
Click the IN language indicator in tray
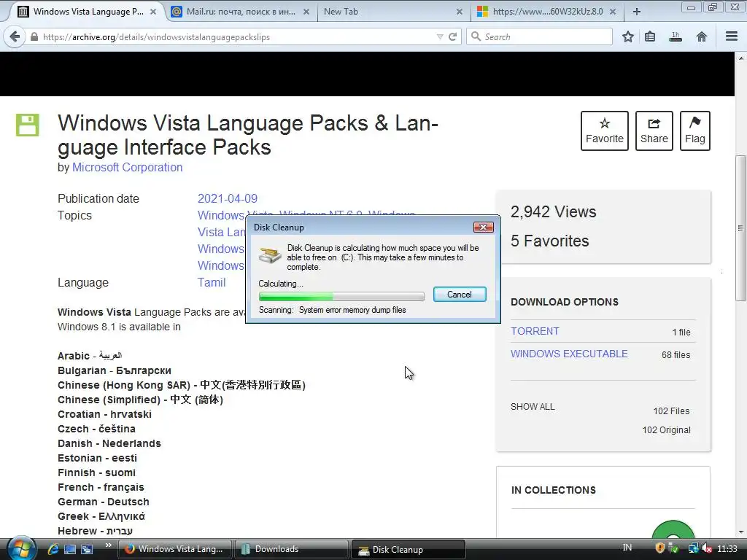tap(627, 548)
